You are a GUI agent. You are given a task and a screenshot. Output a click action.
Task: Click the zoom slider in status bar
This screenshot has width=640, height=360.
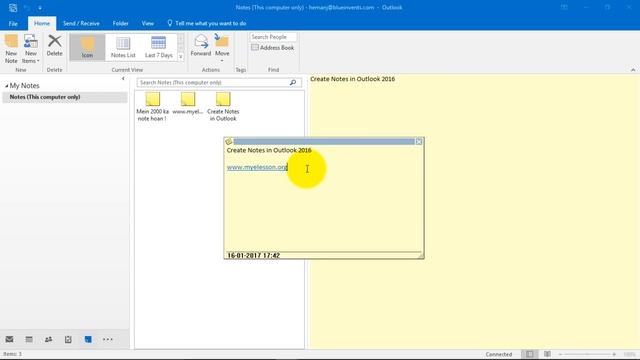coord(587,354)
